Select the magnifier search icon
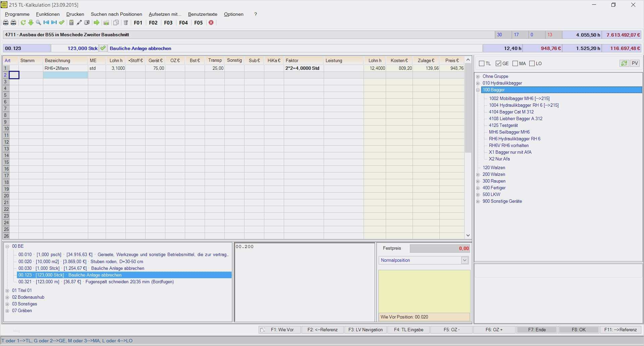 pos(38,22)
